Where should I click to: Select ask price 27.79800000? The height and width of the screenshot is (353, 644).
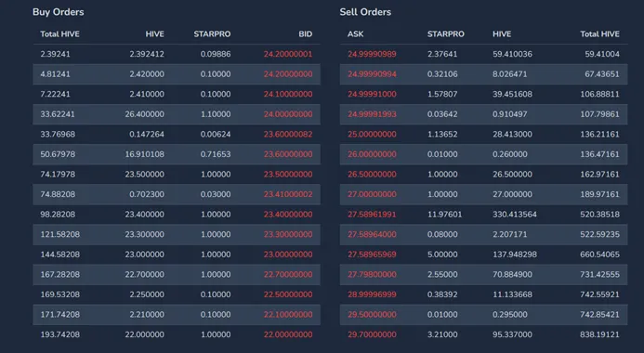click(372, 275)
